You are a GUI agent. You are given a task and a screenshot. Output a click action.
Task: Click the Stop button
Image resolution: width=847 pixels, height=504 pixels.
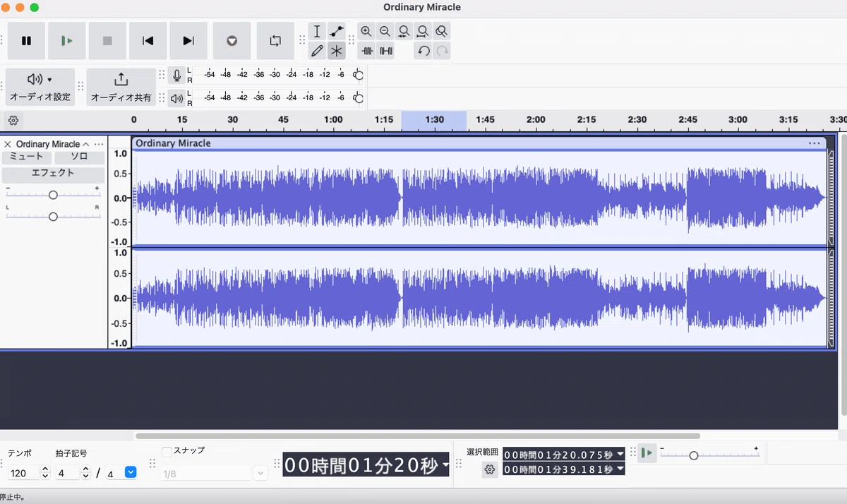[x=107, y=41]
